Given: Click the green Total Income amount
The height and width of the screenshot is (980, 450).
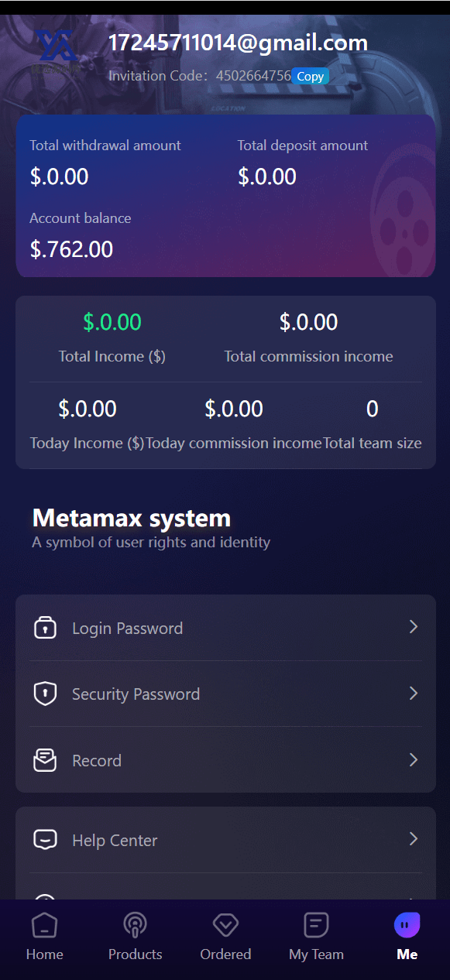Looking at the screenshot, I should (x=112, y=322).
